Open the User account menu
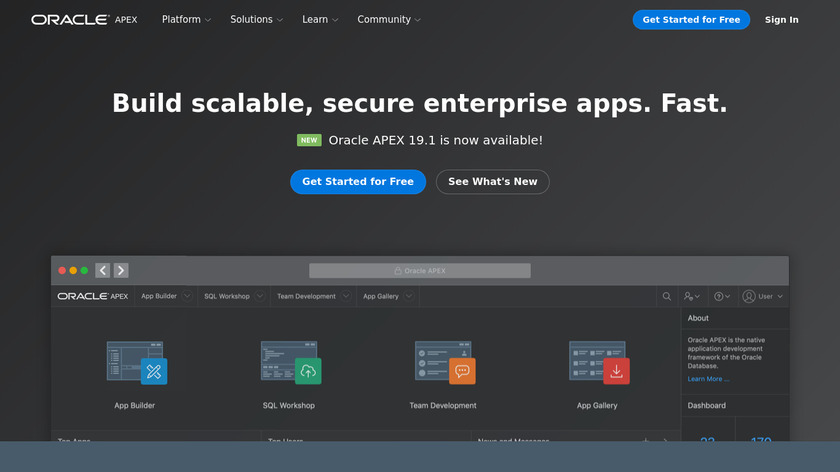 coord(763,296)
